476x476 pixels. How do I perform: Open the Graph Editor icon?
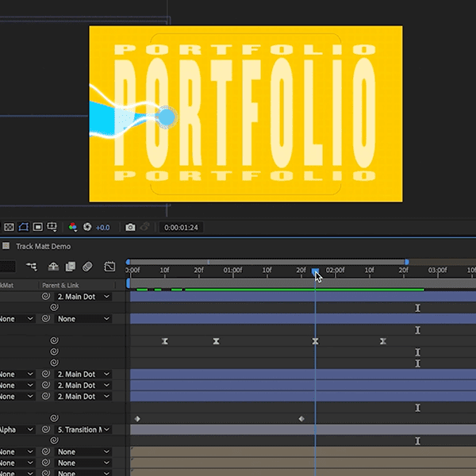(109, 267)
